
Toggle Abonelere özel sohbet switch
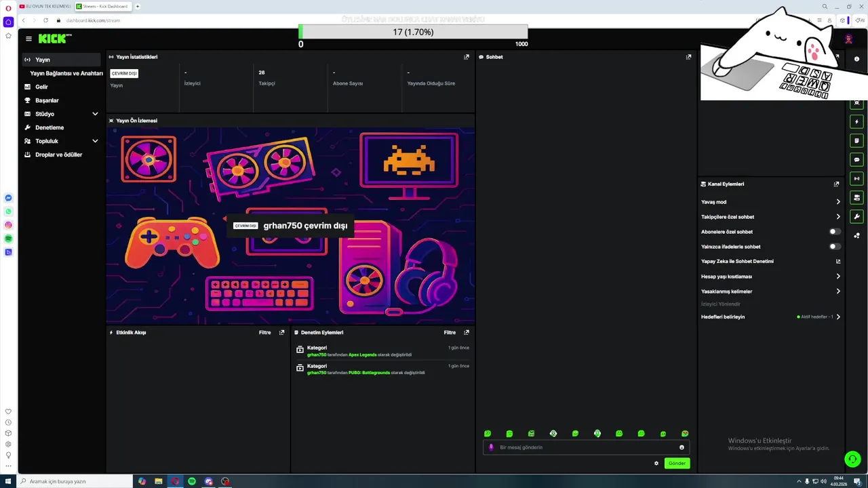click(x=835, y=232)
